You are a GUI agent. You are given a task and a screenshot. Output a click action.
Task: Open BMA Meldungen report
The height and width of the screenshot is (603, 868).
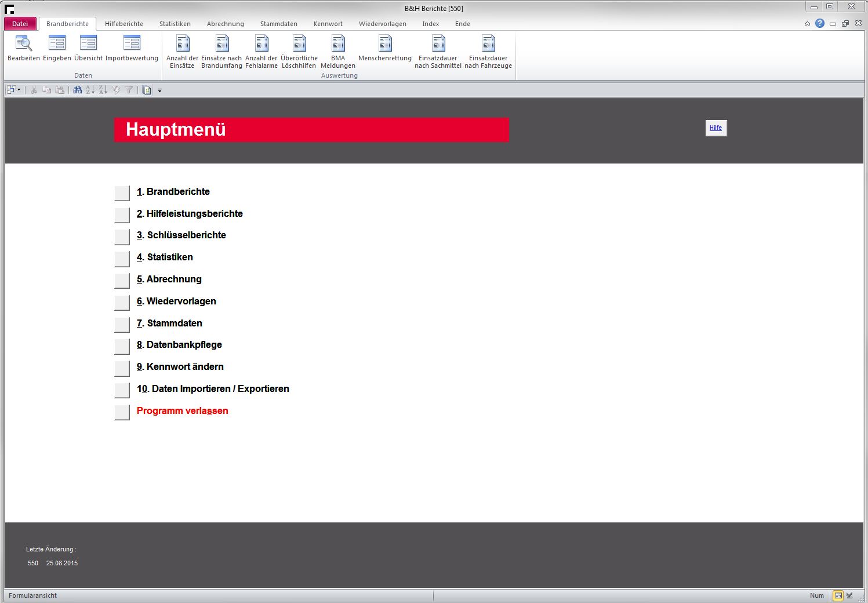pyautogui.click(x=338, y=52)
